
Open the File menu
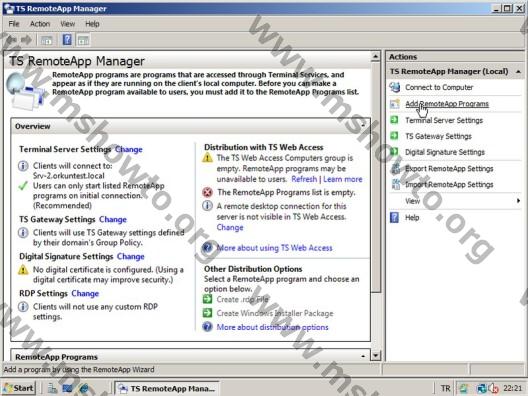(14, 24)
